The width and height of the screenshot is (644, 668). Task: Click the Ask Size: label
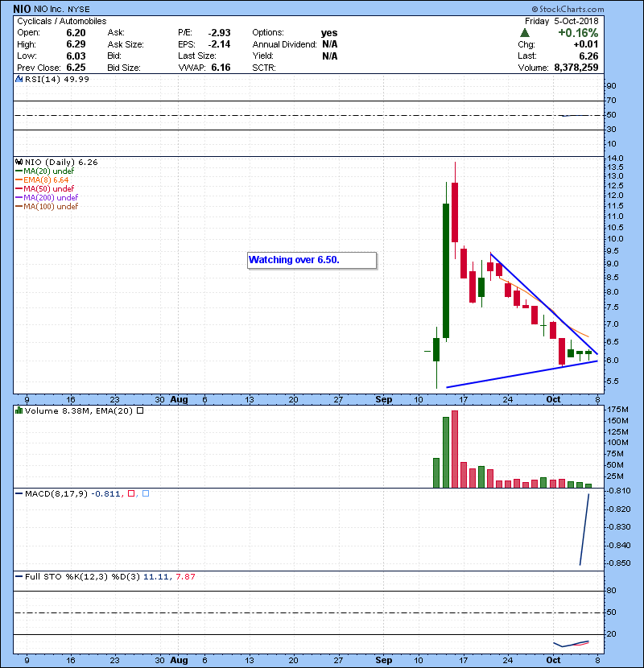click(x=126, y=44)
